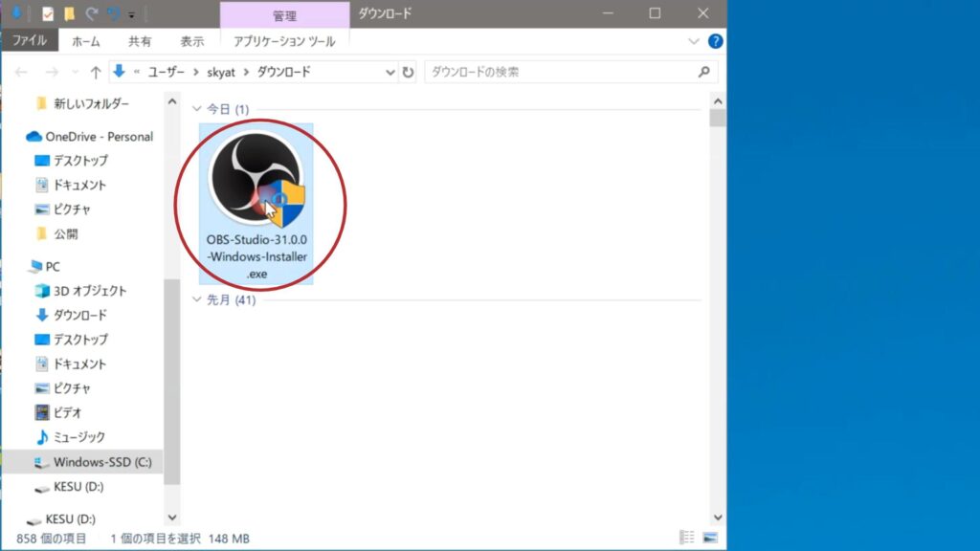This screenshot has height=551, width=980.
Task: Open the OBS-Studio-31.0.0 installer file
Action: click(256, 204)
